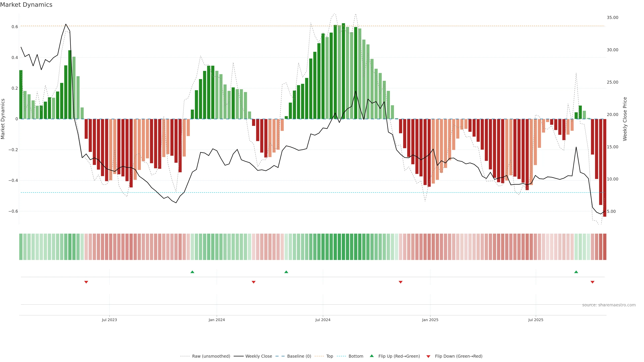Select the Jan 2025 x-axis label
This screenshot has height=362, width=644.
pos(430,320)
